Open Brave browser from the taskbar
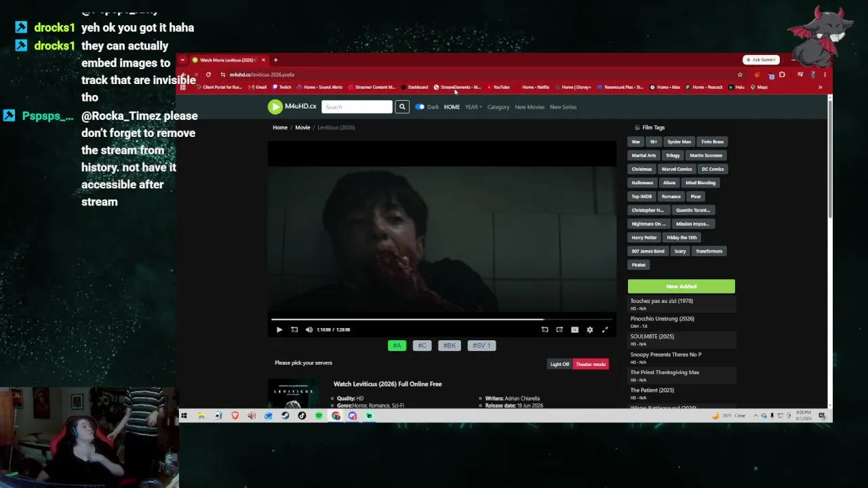Viewport: 868px width, 488px height. click(235, 415)
